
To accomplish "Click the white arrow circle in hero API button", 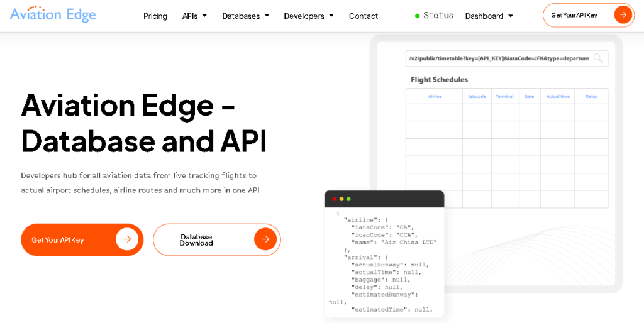I will pyautogui.click(x=127, y=239).
